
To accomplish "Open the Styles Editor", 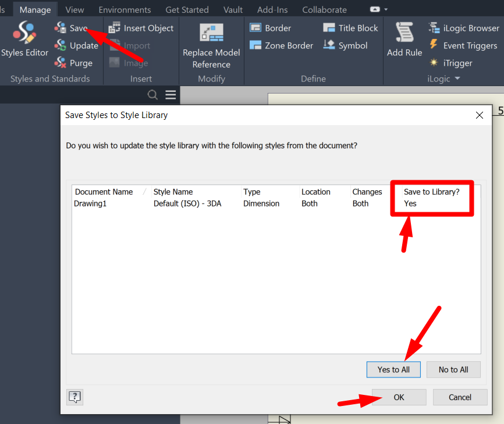I will coord(23,39).
